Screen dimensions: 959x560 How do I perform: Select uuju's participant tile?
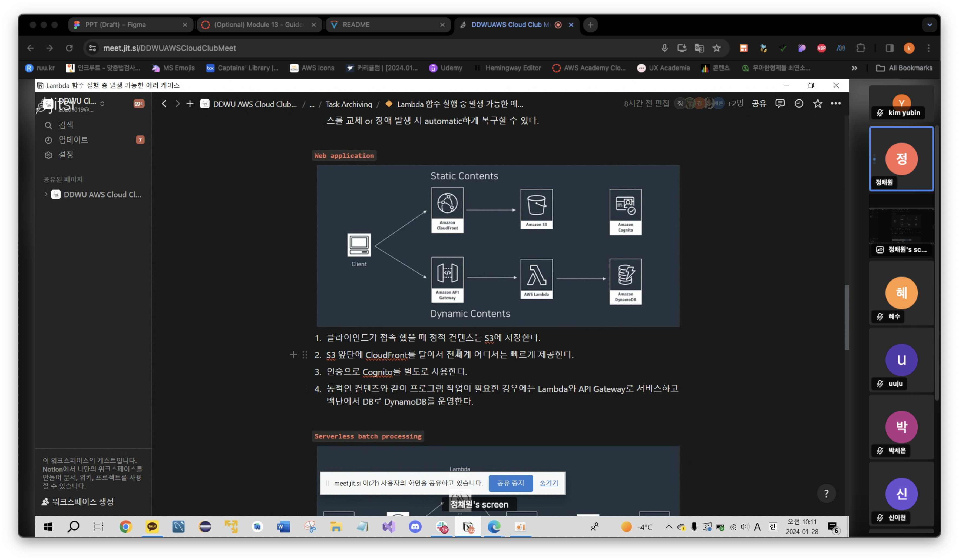902,360
